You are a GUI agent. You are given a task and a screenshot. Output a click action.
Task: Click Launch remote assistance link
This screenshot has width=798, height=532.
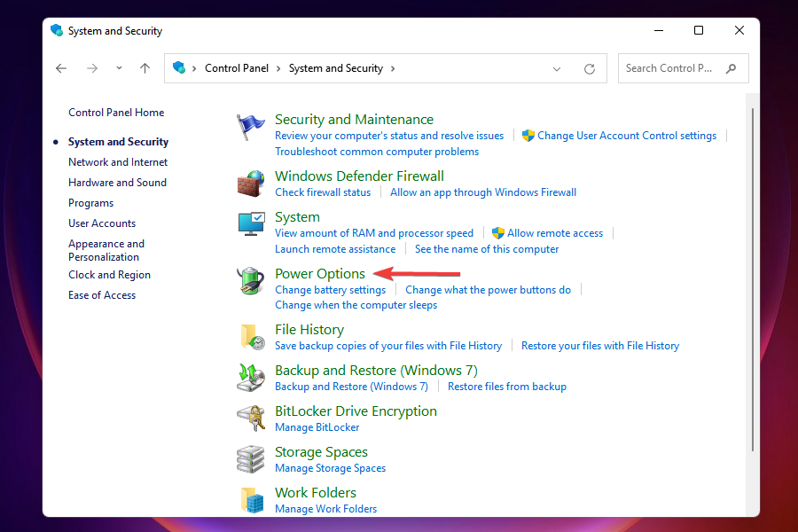coord(335,249)
